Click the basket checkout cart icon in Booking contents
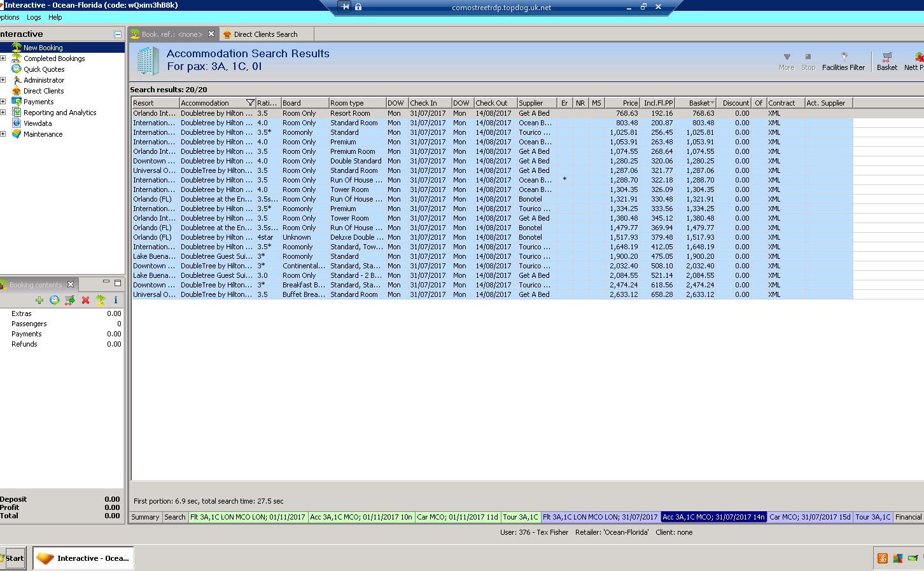The image size is (924, 571). [x=70, y=300]
